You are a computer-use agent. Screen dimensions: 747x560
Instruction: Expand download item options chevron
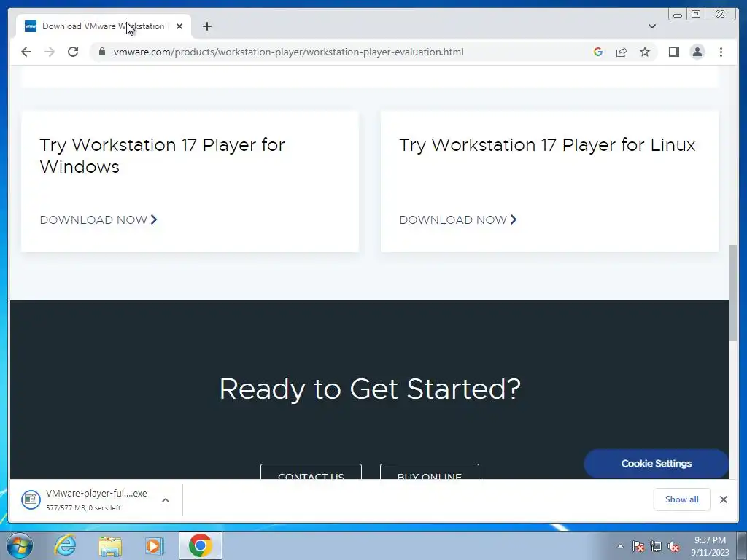point(166,500)
